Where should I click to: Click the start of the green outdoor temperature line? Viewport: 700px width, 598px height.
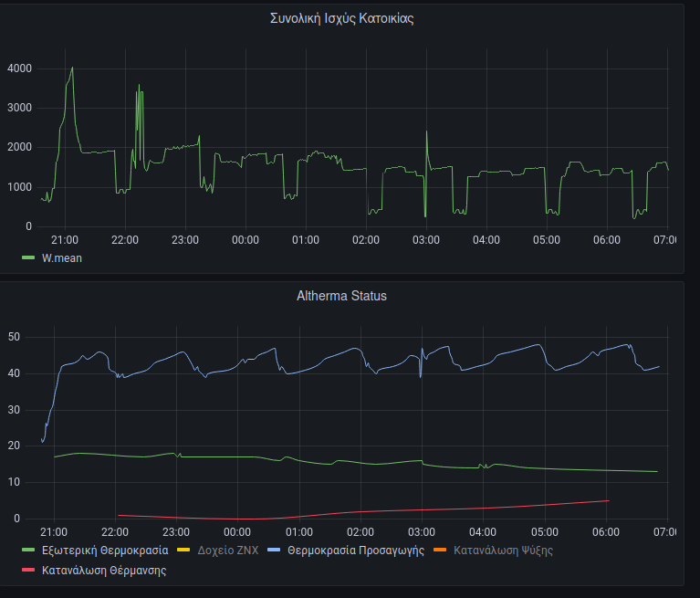pyautogui.click(x=55, y=456)
